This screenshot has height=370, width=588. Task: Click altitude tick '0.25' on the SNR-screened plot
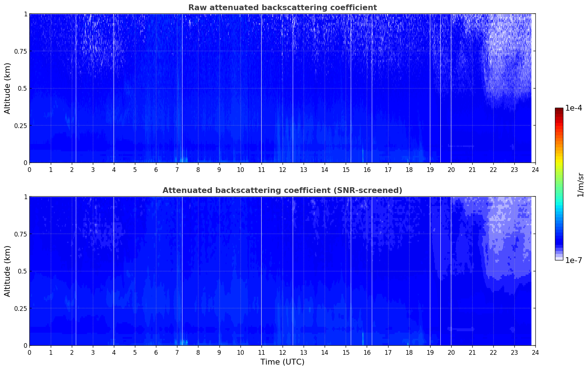point(21,308)
